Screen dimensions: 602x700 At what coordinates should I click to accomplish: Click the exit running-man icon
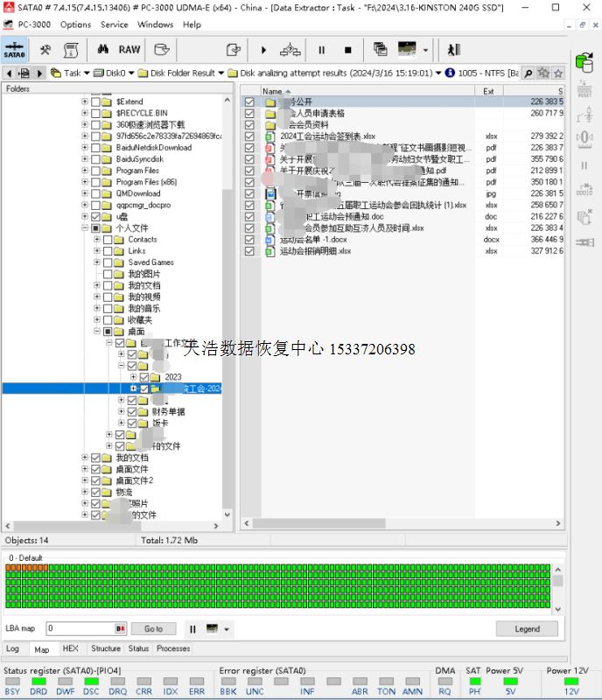click(453, 50)
